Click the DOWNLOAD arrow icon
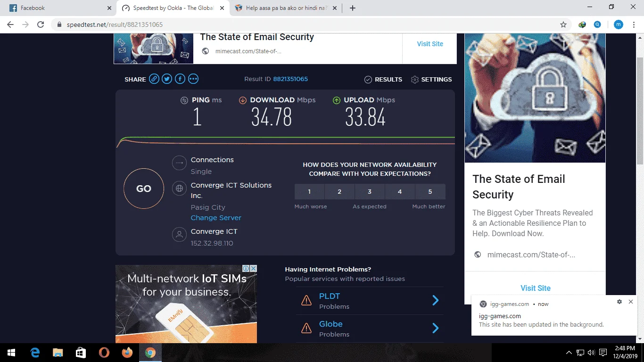The width and height of the screenshot is (644, 362). [x=243, y=100]
